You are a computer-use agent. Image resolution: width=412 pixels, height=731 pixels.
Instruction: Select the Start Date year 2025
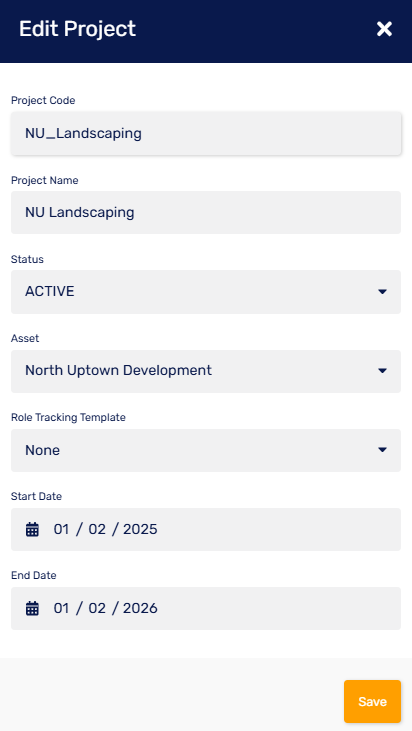[140, 529]
